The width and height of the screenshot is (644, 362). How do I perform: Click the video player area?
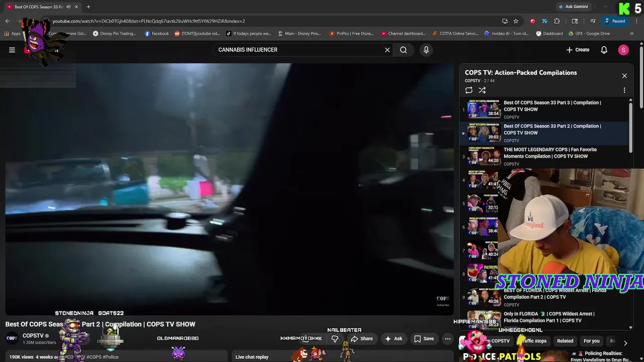click(229, 189)
